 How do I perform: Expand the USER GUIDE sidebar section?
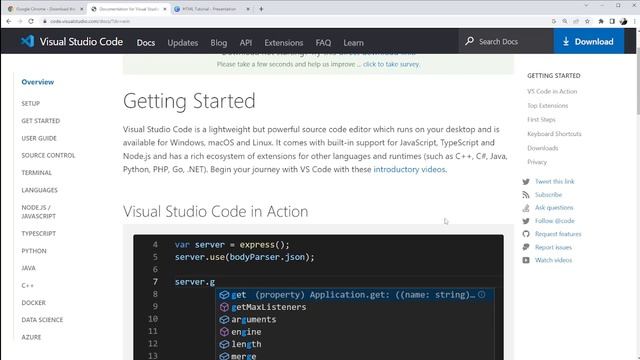click(x=39, y=138)
